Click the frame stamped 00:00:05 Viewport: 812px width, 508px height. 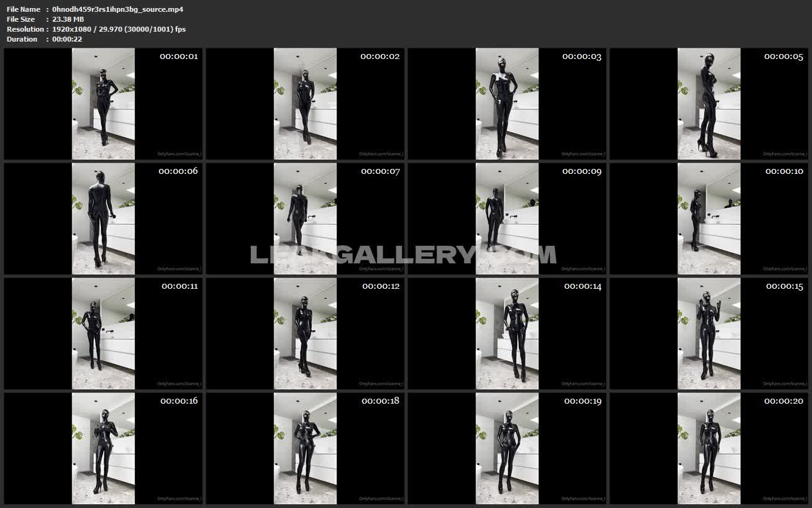[x=709, y=104]
